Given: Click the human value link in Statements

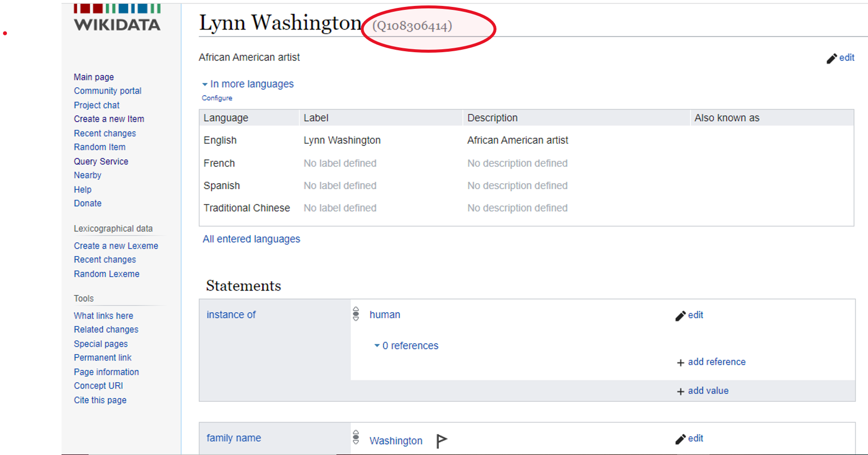Looking at the screenshot, I should coord(385,314).
